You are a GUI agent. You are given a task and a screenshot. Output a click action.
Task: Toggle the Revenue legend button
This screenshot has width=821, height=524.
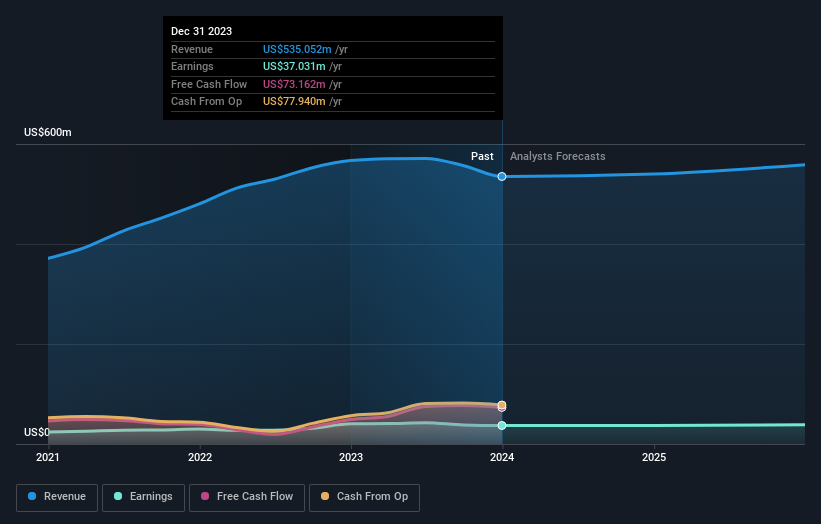click(x=57, y=497)
